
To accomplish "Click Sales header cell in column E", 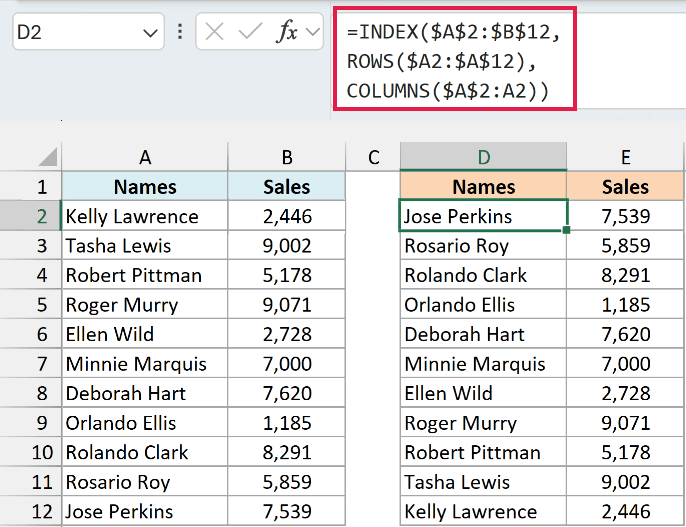I will click(626, 187).
